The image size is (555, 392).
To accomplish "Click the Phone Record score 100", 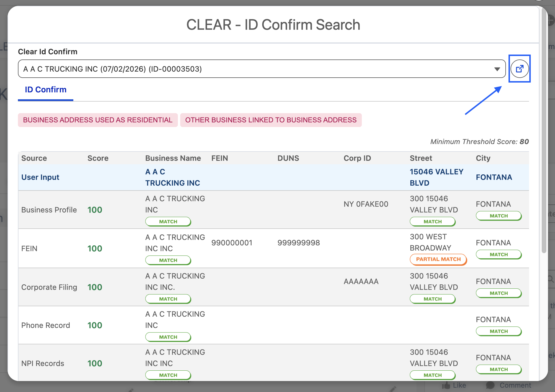I will [x=95, y=325].
